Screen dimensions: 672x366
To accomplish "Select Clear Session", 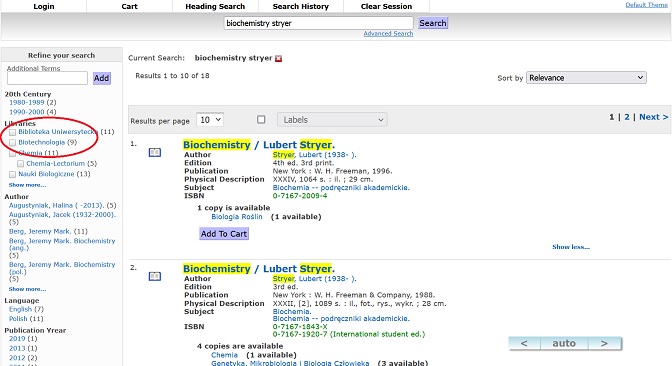I will 387,6.
